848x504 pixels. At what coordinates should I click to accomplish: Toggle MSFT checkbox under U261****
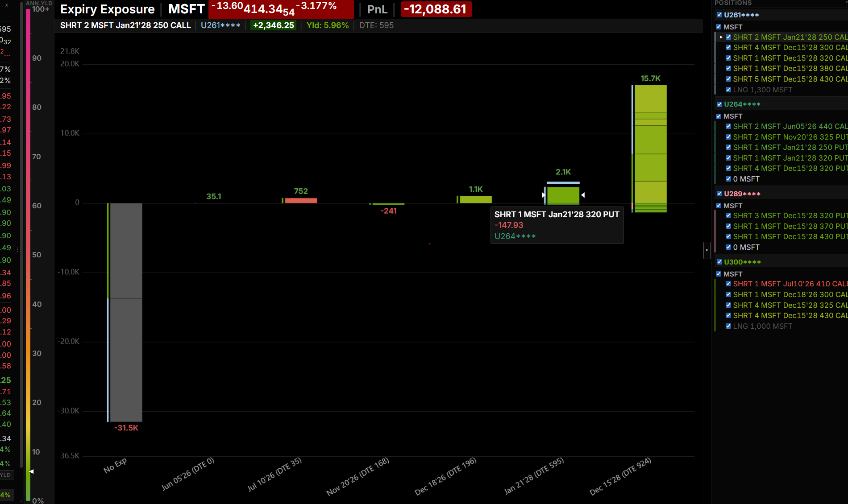coord(719,27)
